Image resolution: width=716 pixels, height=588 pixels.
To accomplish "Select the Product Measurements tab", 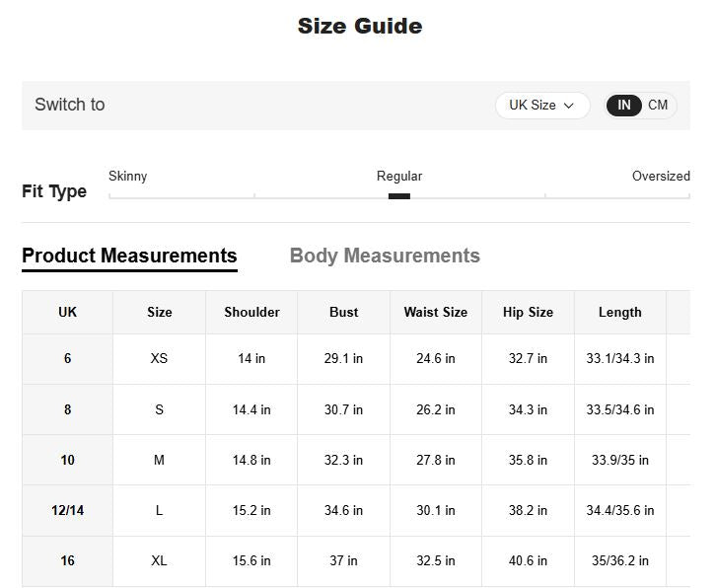I will 129,256.
